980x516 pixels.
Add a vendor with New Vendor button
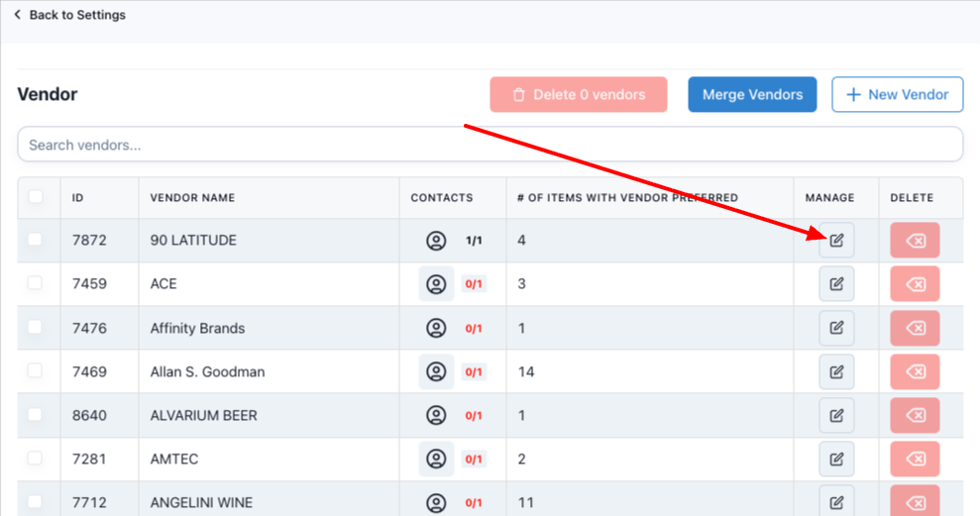click(897, 95)
